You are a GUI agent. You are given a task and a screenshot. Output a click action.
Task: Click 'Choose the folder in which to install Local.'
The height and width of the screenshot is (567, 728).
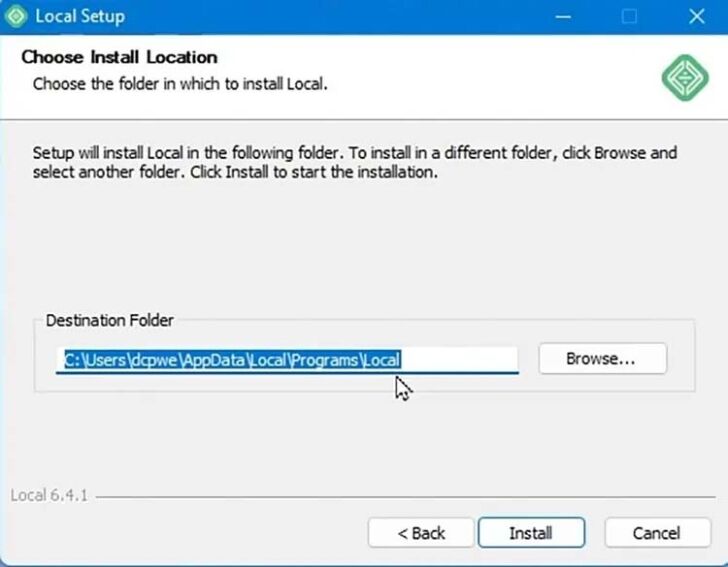[x=180, y=84]
